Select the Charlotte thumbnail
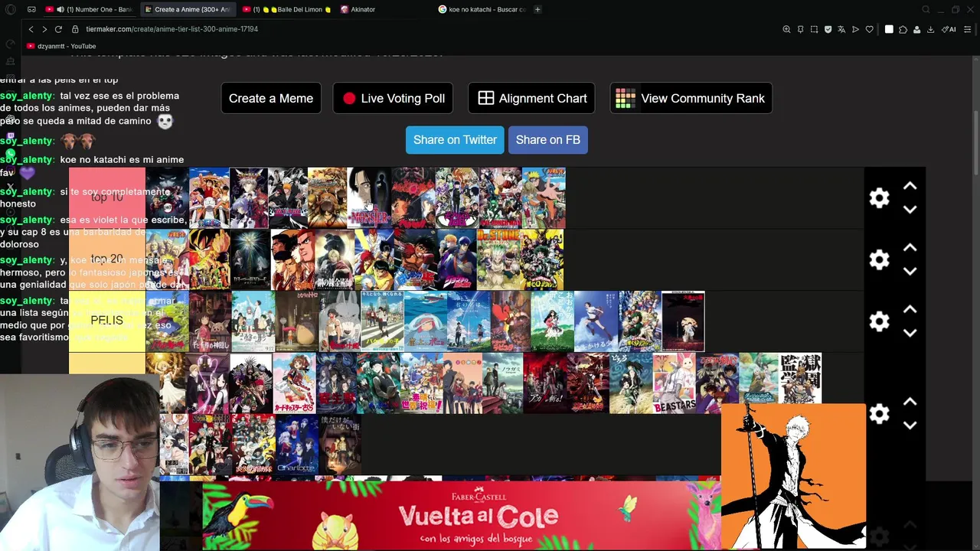980x551 pixels. pos(297,445)
